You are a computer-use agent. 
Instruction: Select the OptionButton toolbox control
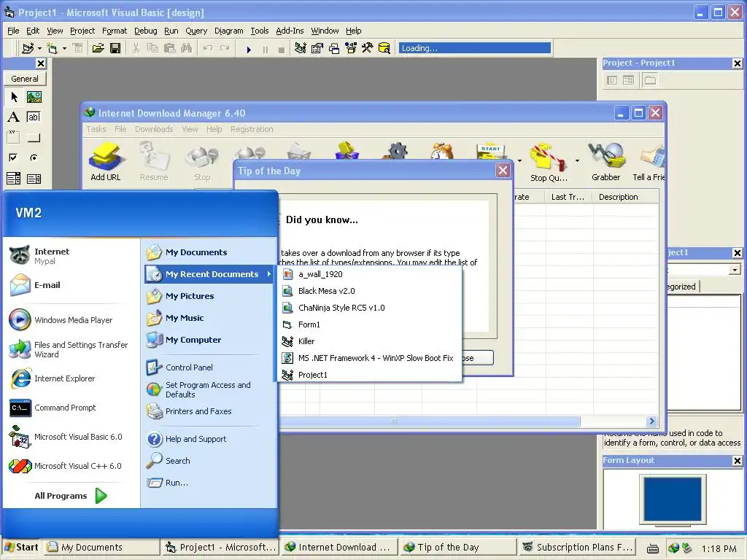point(34,157)
